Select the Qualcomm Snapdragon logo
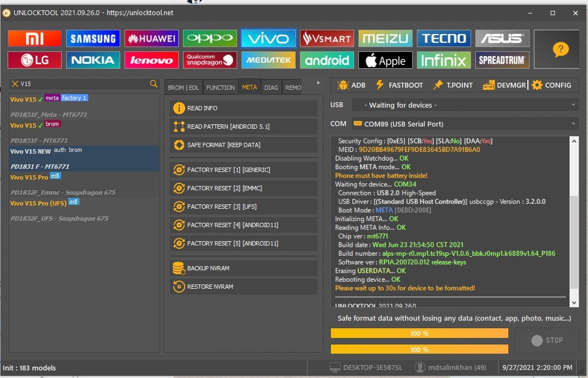This screenshot has height=378, width=588. [x=210, y=60]
